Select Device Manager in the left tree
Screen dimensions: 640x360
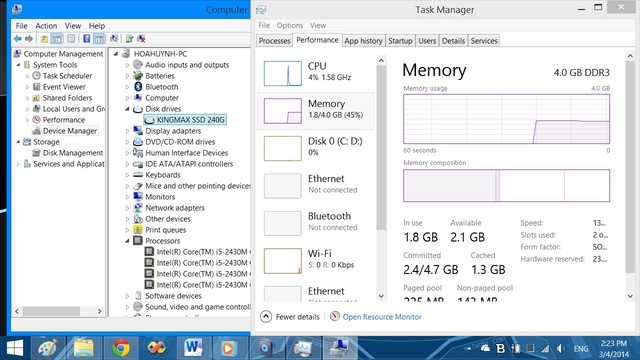pyautogui.click(x=70, y=131)
